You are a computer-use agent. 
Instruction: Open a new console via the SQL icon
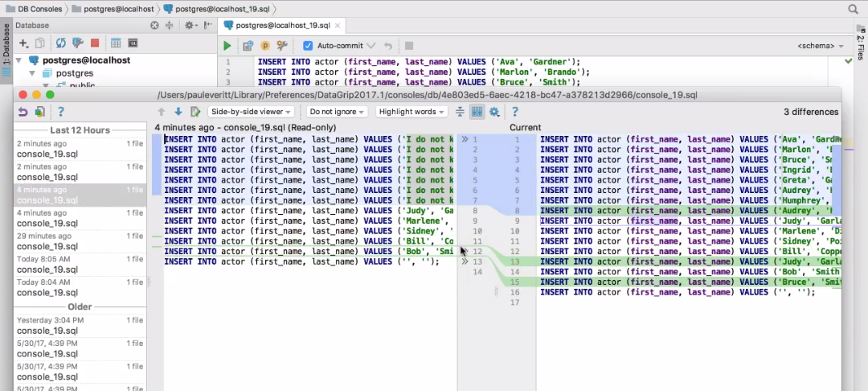point(133,43)
